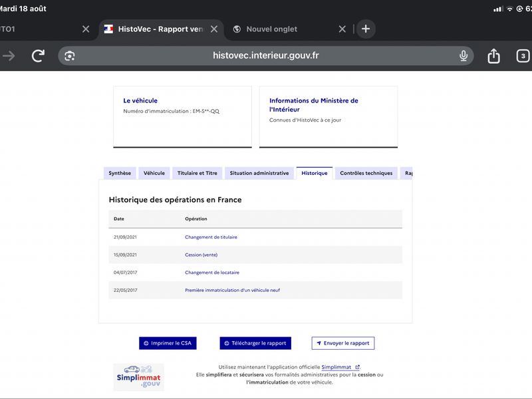Viewport: 532px width, 399px height.
Task: Click the Changement de locataire operation
Action: point(212,273)
